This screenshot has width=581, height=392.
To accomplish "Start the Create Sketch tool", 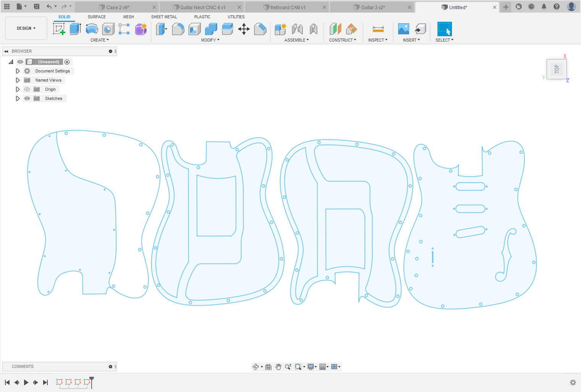I will click(59, 29).
